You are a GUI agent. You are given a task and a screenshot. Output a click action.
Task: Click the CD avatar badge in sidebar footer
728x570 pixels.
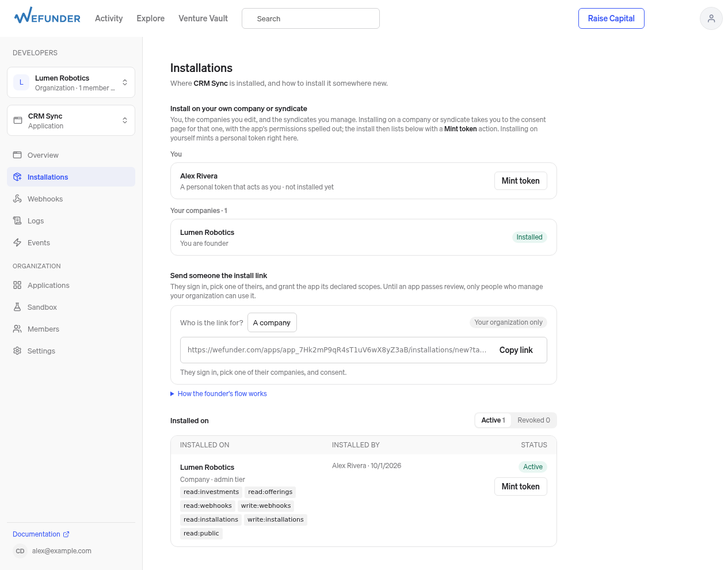[x=20, y=551]
